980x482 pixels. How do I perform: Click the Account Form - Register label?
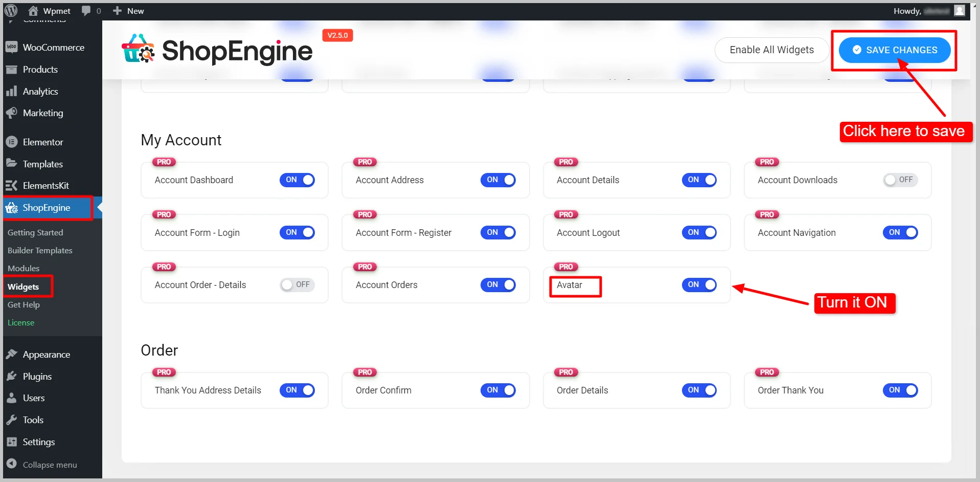[403, 232]
